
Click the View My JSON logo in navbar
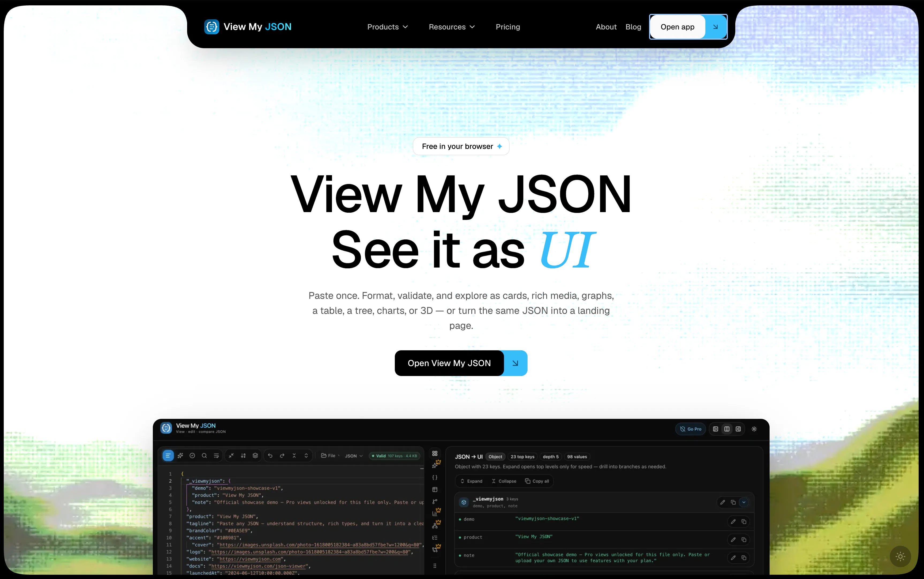click(248, 27)
